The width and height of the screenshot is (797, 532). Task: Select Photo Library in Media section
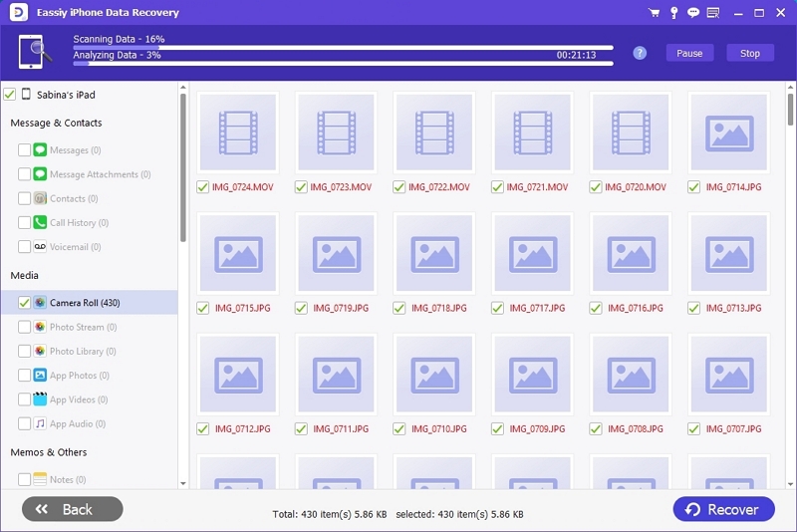pos(83,351)
